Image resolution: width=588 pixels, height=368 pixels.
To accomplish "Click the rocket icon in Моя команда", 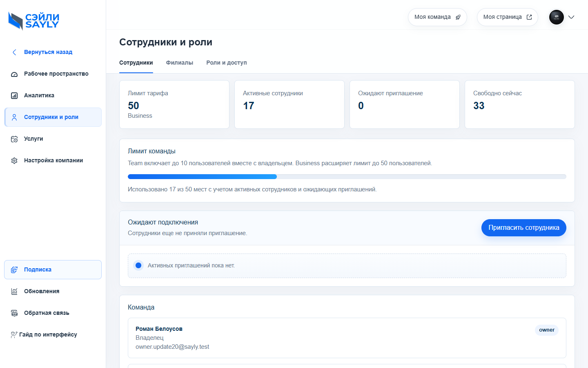I will click(x=458, y=17).
